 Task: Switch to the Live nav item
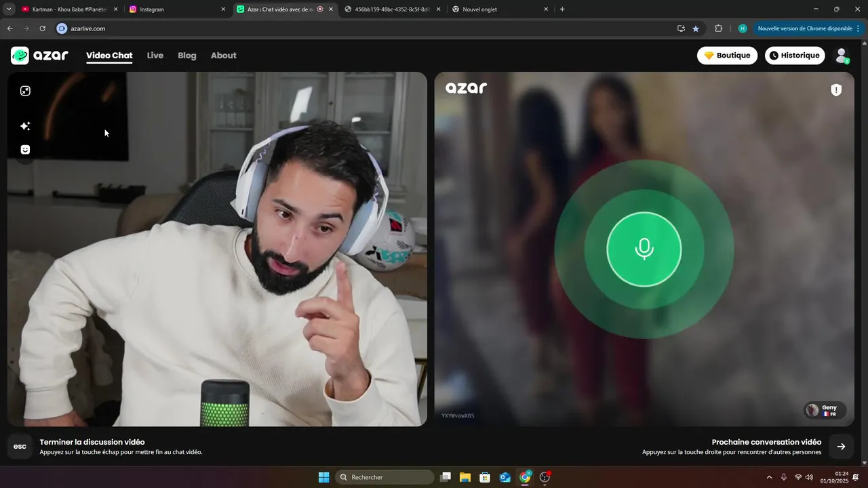155,56
